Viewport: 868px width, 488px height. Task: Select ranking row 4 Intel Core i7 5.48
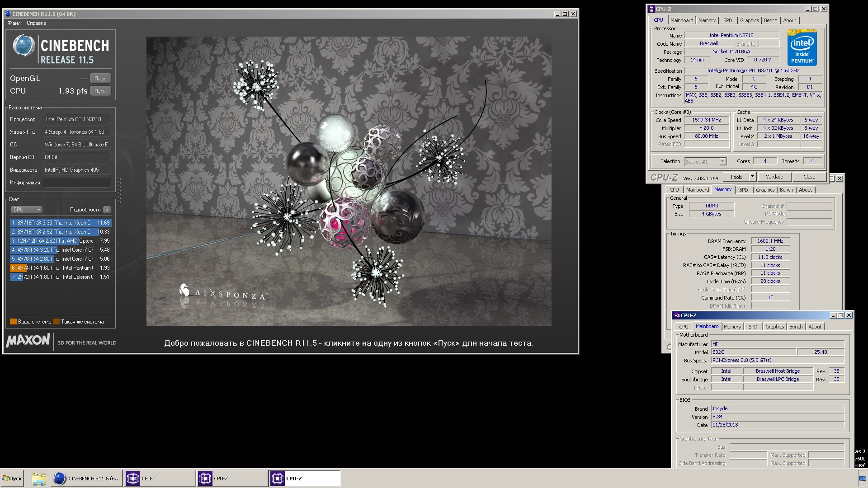pyautogui.click(x=61, y=250)
